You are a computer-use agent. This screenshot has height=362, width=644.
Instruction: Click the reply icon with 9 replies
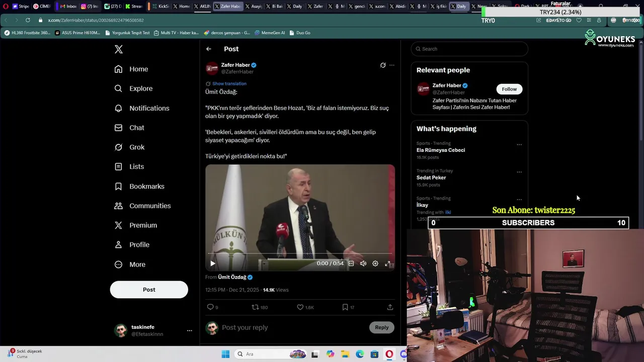213,307
